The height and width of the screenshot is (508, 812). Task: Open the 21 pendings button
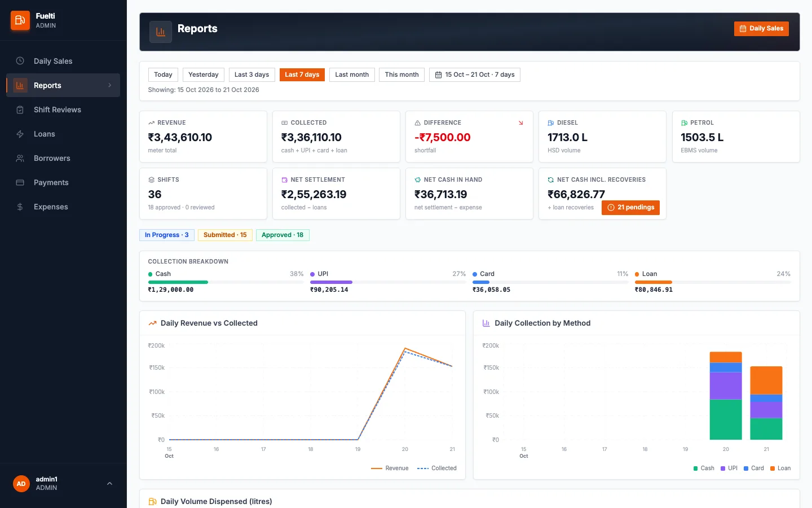point(630,208)
